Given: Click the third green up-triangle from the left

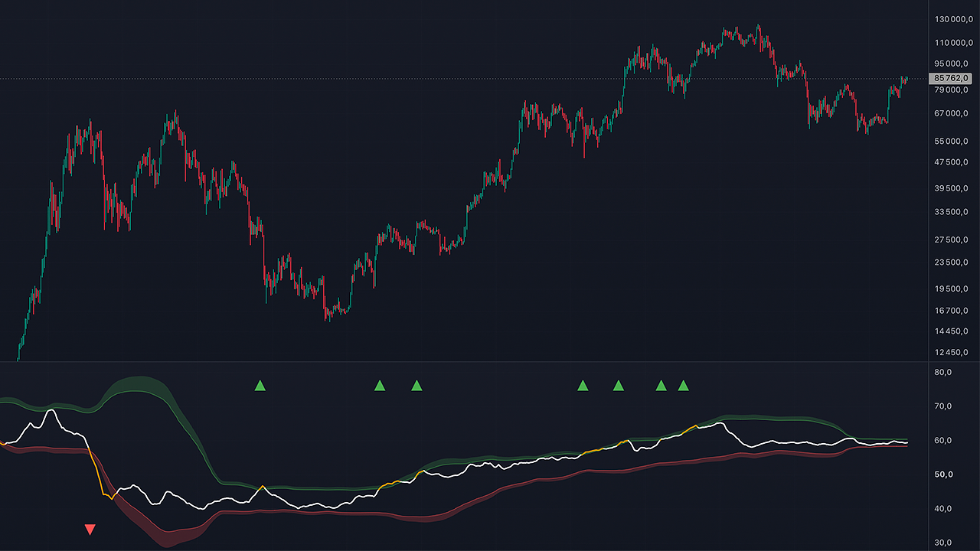Looking at the screenshot, I should click(416, 385).
